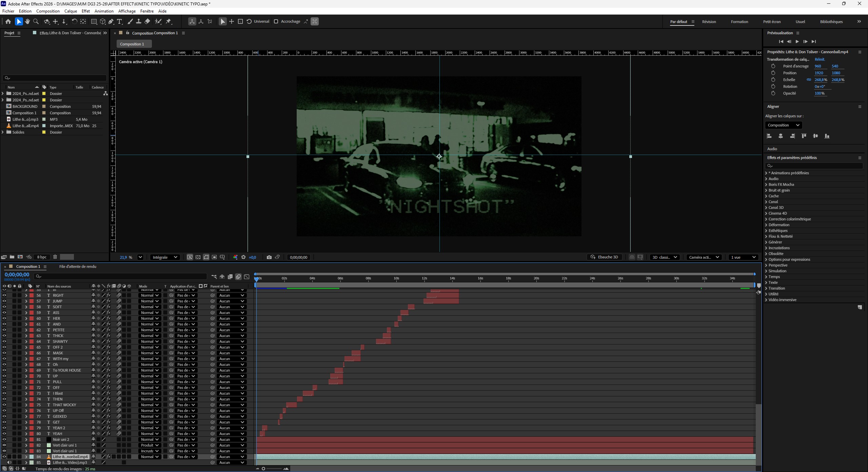Play the preview
The height and width of the screenshot is (472, 868).
[x=797, y=41]
